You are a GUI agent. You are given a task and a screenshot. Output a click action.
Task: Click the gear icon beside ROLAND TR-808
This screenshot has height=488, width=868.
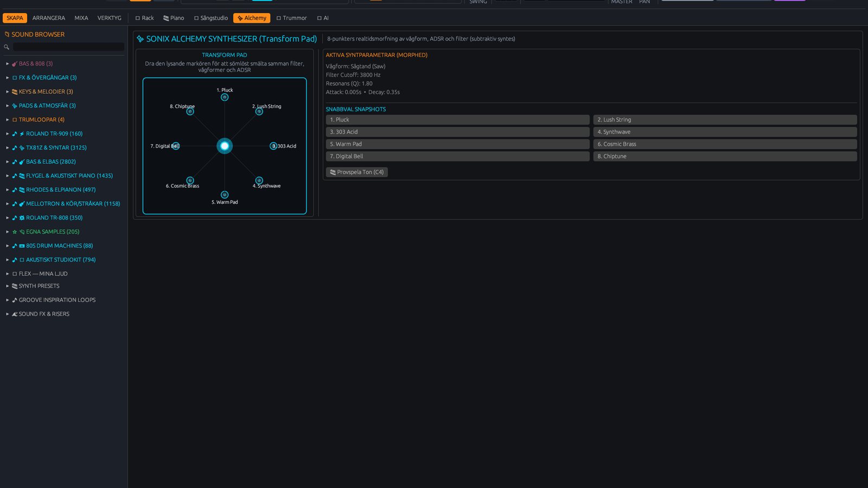22,217
